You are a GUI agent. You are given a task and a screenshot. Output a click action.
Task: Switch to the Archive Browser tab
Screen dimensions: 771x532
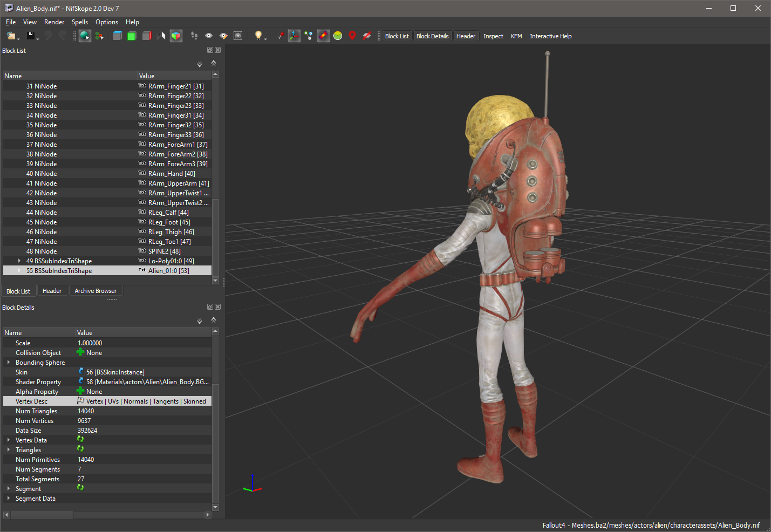click(x=95, y=291)
